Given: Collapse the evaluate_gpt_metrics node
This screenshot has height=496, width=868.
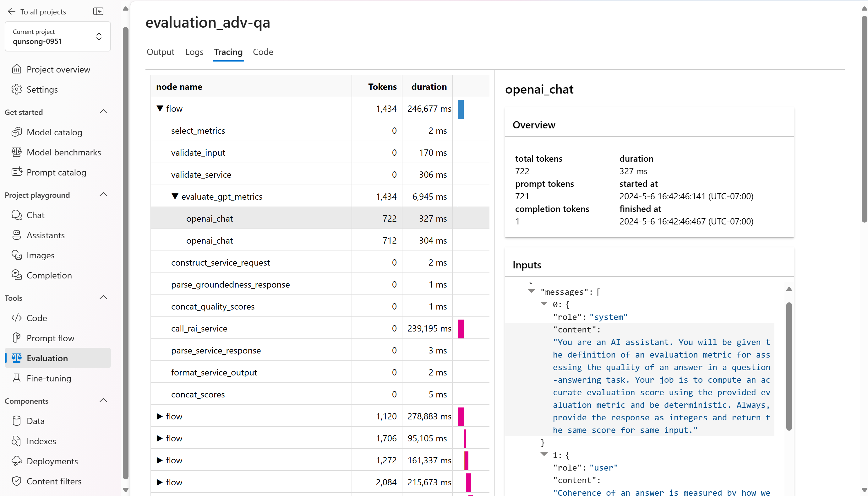Looking at the screenshot, I should (x=175, y=196).
